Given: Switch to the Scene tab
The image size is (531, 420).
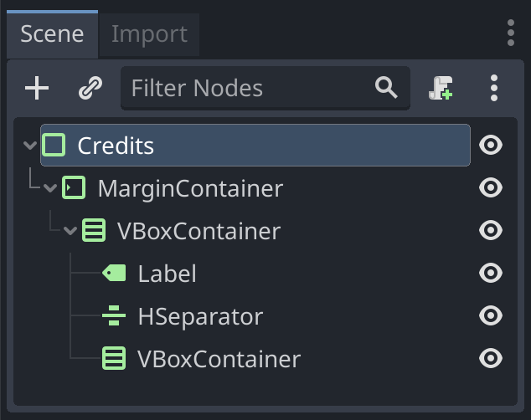Looking at the screenshot, I should 52,34.
